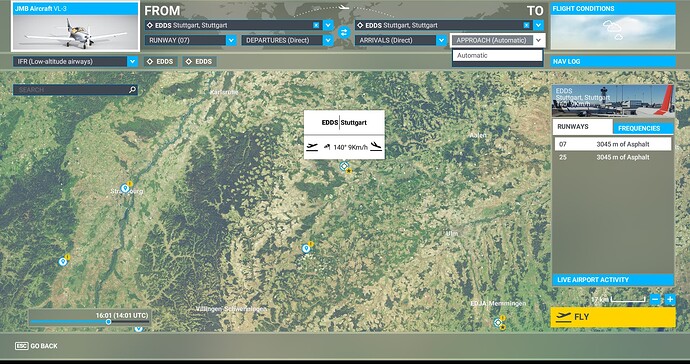Image resolution: width=690 pixels, height=364 pixels.
Task: Set departure icon in EDDS popup
Action: point(312,147)
